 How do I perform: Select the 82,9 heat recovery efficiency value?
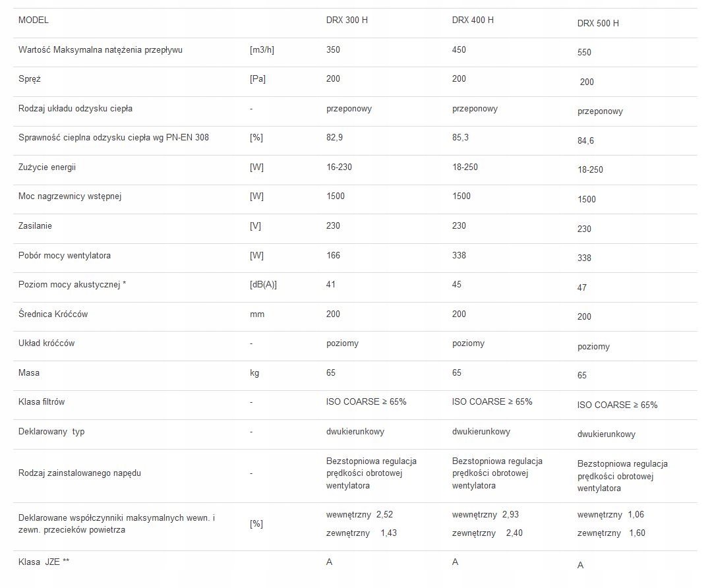[334, 138]
